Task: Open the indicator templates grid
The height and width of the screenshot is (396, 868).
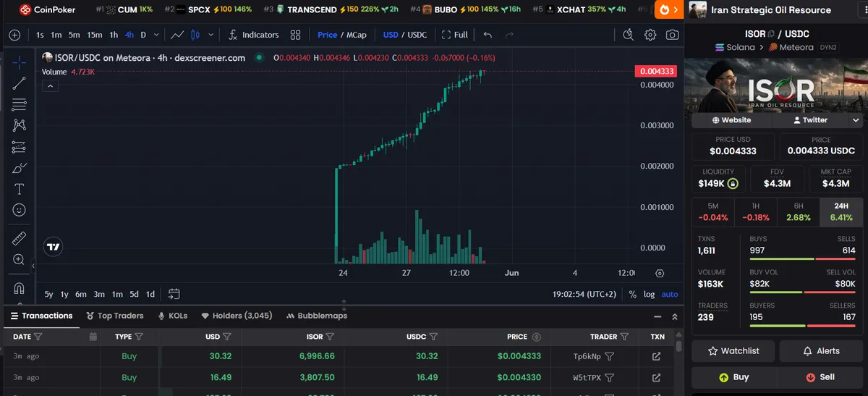Action: pos(295,35)
